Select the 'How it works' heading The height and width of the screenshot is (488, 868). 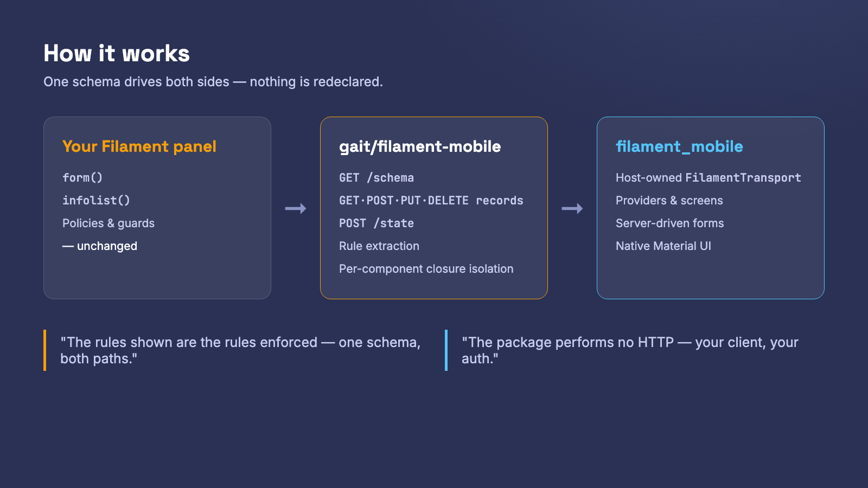[117, 54]
